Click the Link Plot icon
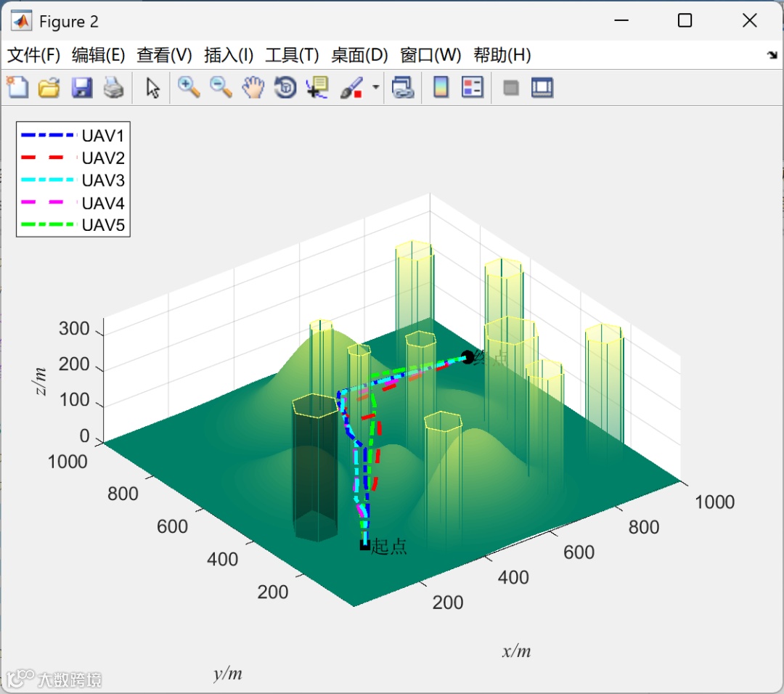 tap(402, 88)
